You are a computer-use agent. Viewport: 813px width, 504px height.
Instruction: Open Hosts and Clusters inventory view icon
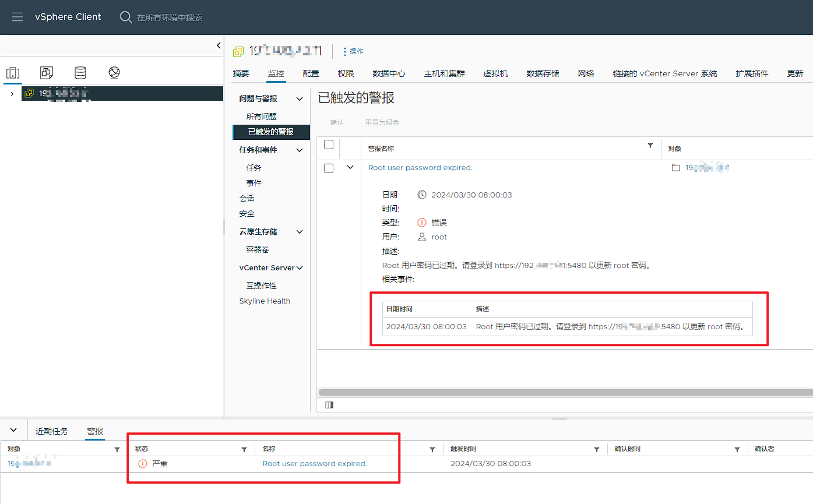click(x=13, y=73)
